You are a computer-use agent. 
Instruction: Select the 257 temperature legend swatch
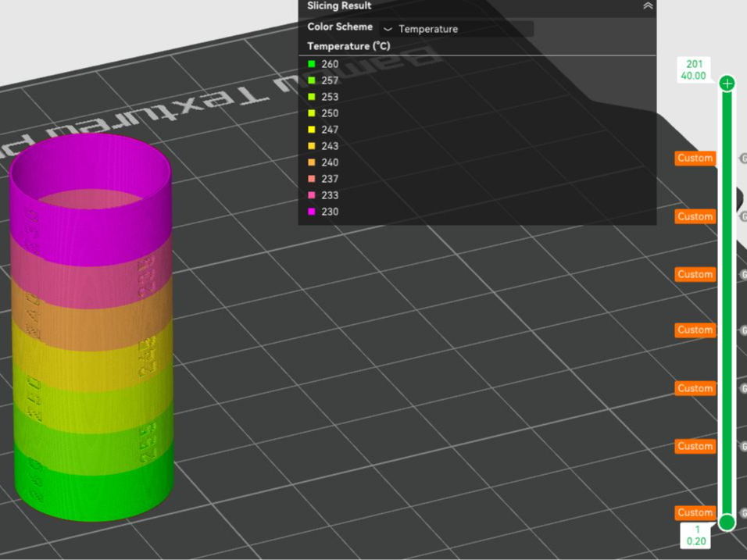click(312, 80)
